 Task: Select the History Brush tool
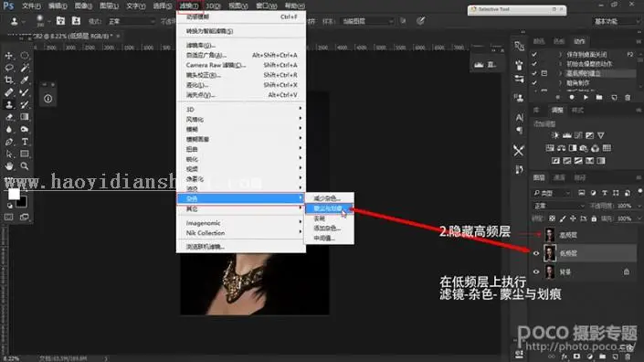[25, 104]
